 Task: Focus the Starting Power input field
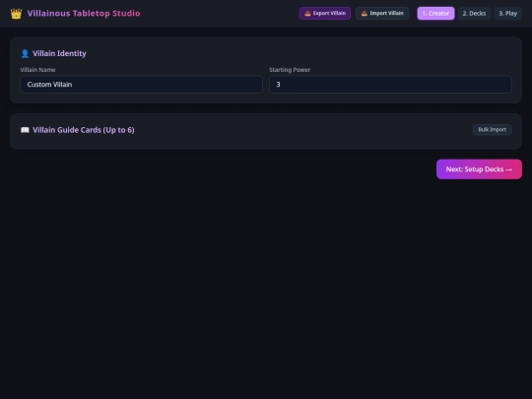click(x=390, y=84)
